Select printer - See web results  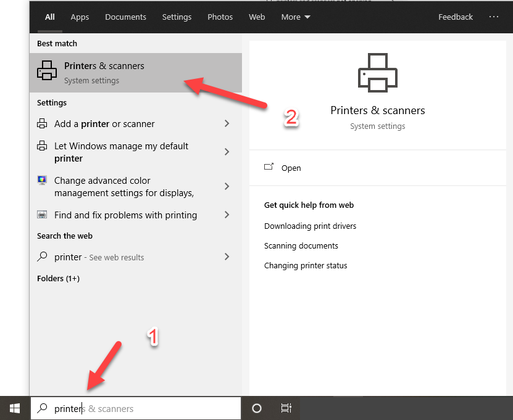(x=99, y=257)
